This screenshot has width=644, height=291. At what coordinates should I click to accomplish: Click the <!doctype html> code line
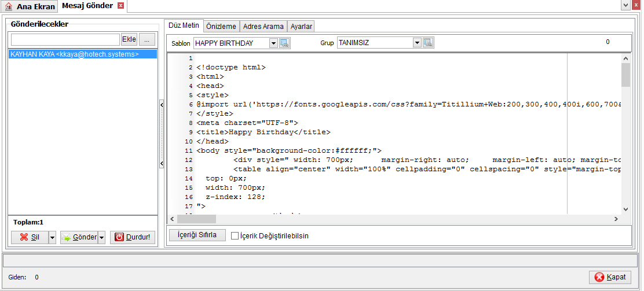[x=231, y=67]
